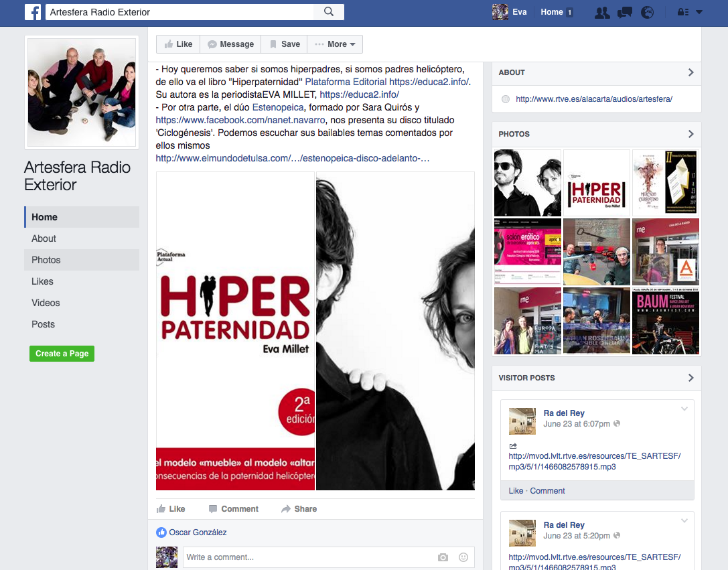
Task: Open the messages icon in top bar
Action: point(625,12)
